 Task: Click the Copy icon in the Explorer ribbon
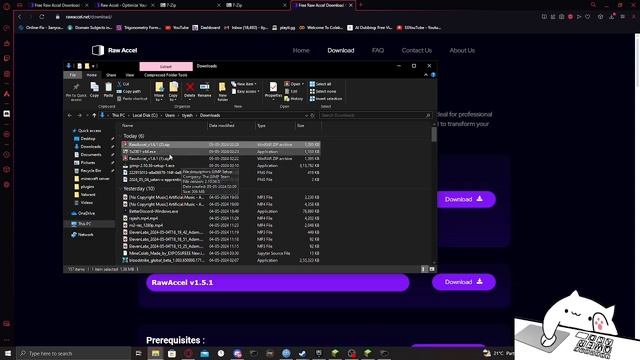(x=94, y=90)
